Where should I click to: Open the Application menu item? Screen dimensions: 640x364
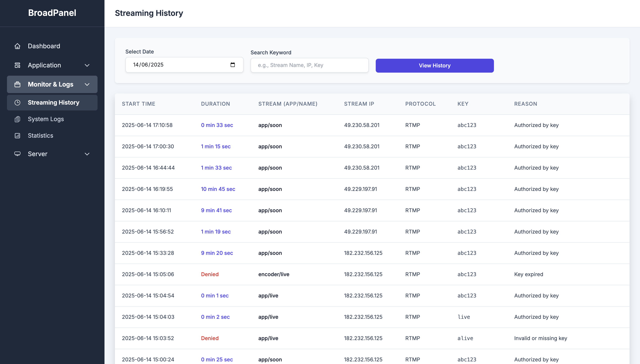pos(52,65)
